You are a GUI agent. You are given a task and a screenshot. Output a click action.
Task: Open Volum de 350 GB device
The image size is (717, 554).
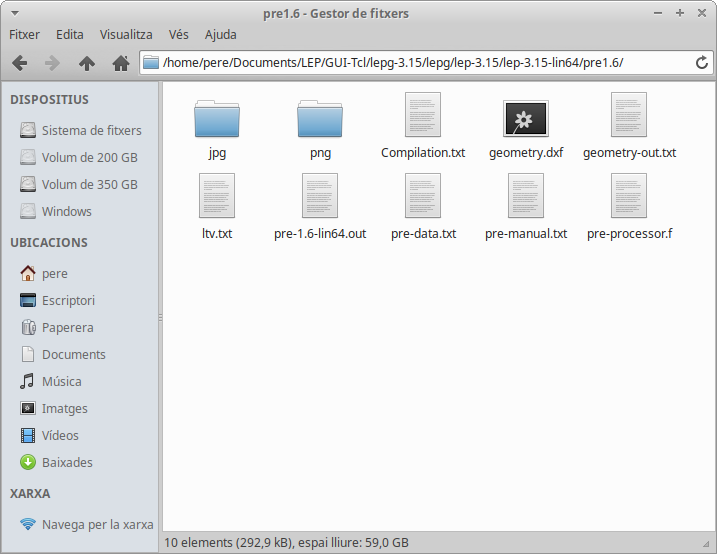pos(80,184)
